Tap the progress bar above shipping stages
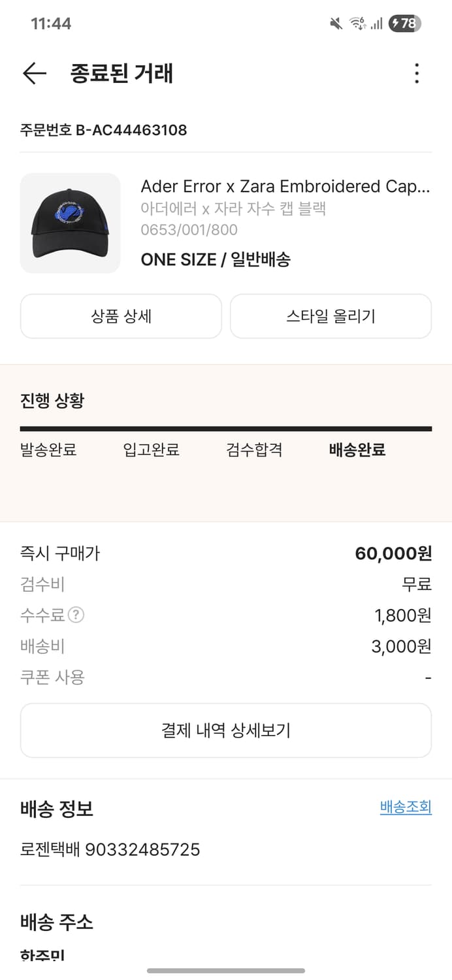This screenshot has width=452, height=980. click(226, 428)
